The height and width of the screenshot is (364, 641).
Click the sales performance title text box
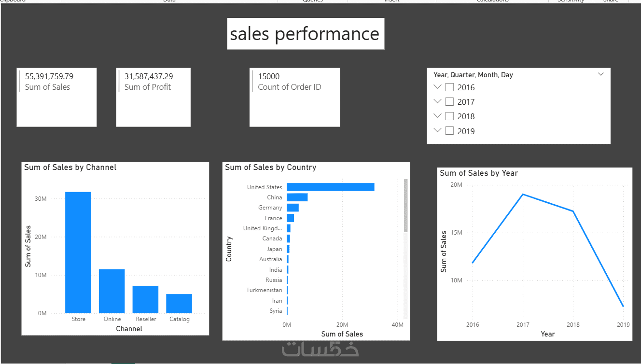[306, 34]
